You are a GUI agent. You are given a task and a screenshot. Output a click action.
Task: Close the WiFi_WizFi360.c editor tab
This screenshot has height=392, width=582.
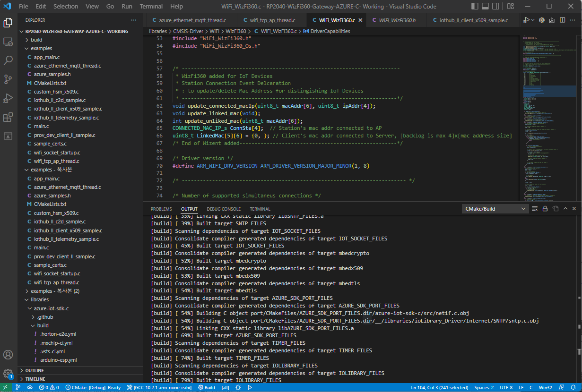[x=360, y=20]
